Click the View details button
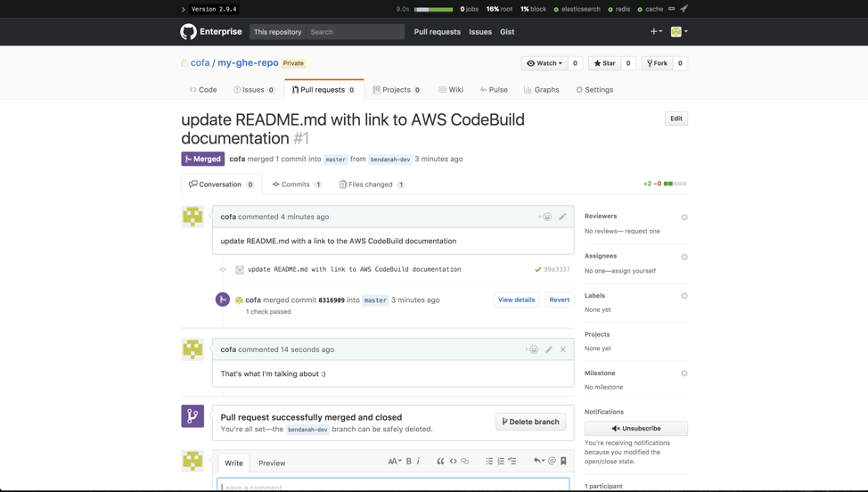Image resolution: width=868 pixels, height=492 pixels. (x=517, y=300)
